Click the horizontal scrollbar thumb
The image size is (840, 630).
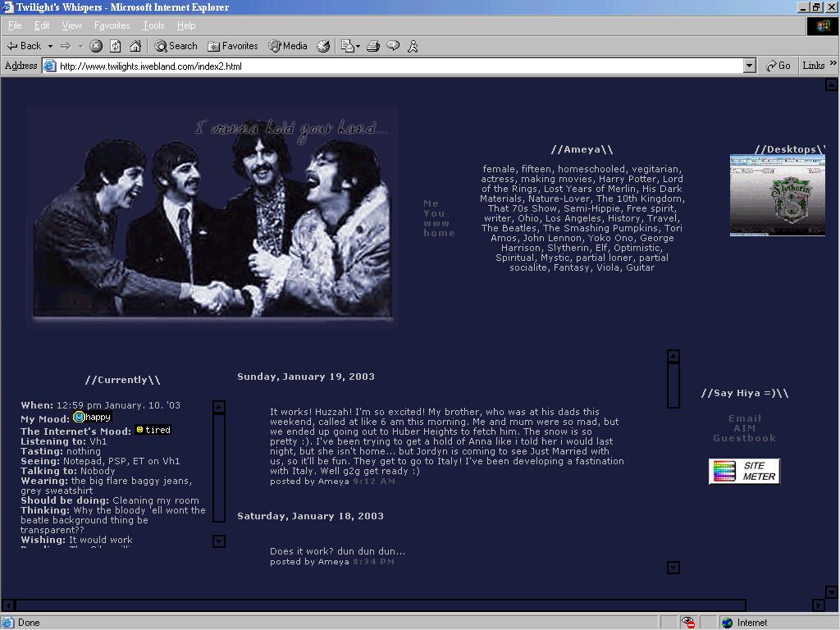(x=381, y=605)
